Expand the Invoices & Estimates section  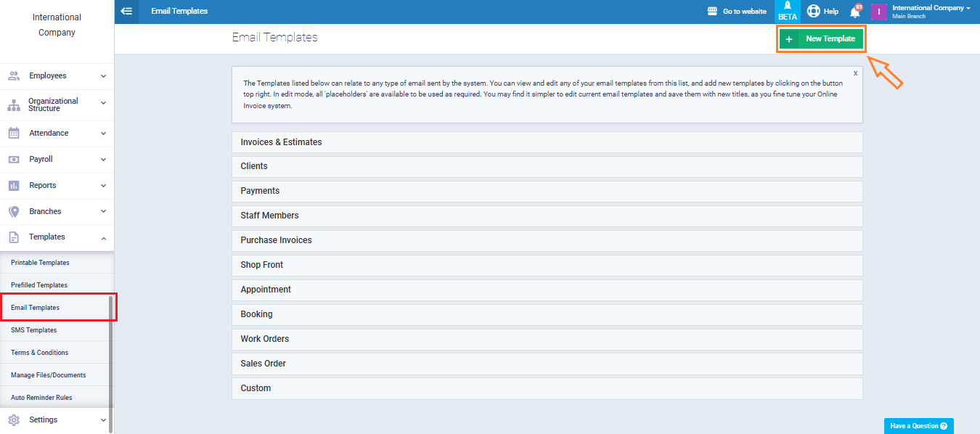(x=547, y=142)
